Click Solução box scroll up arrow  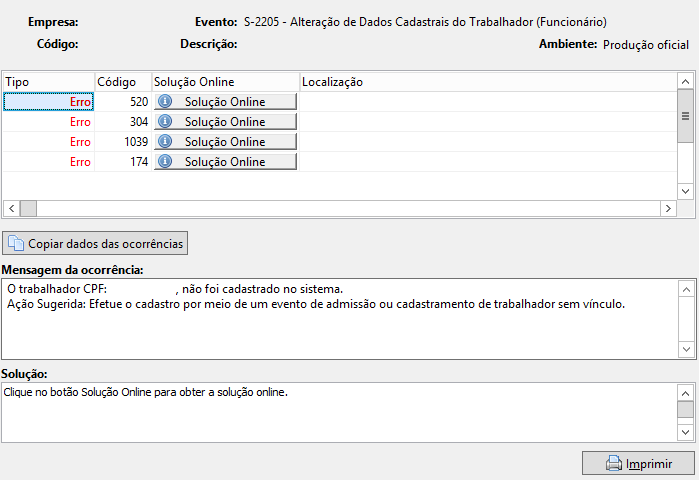pyautogui.click(x=685, y=393)
